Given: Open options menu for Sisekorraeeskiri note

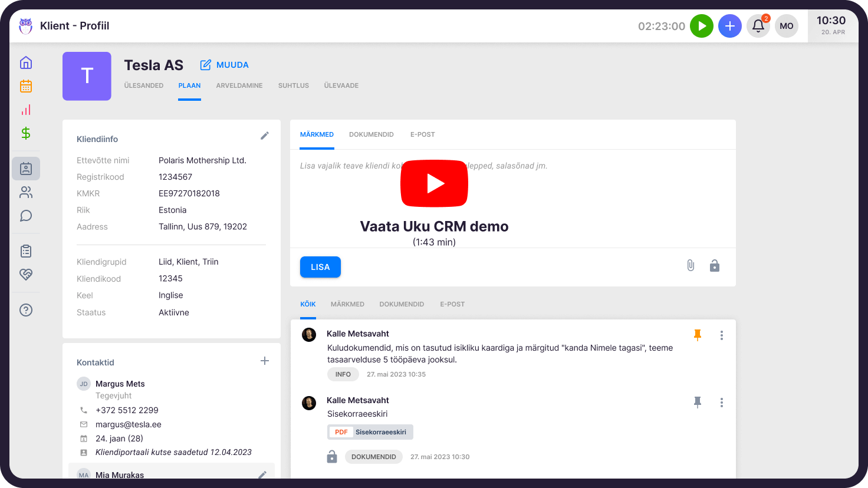Looking at the screenshot, I should click(722, 403).
